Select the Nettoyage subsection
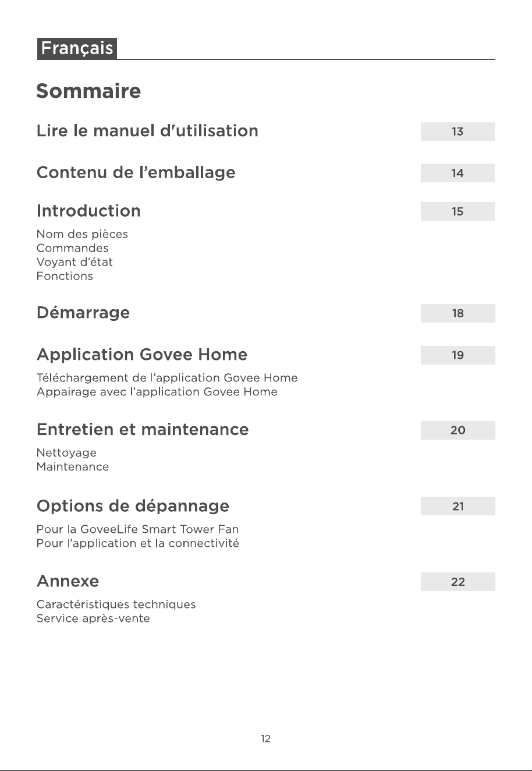Image resolution: width=532 pixels, height=771 pixels. 66,452
